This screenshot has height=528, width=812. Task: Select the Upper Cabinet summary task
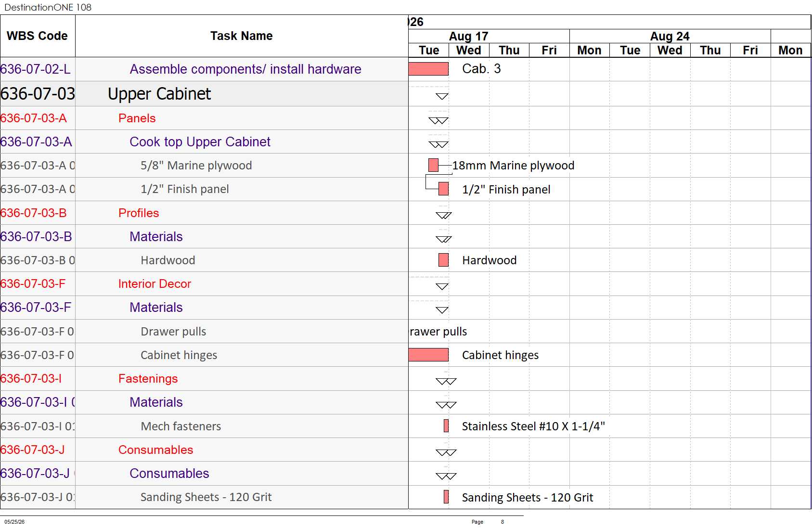[159, 94]
